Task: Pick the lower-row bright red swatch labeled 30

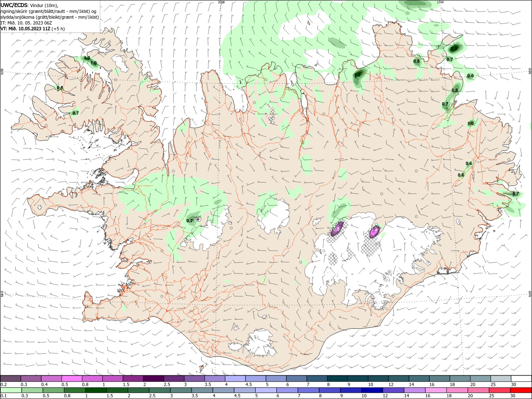Action: point(521,390)
